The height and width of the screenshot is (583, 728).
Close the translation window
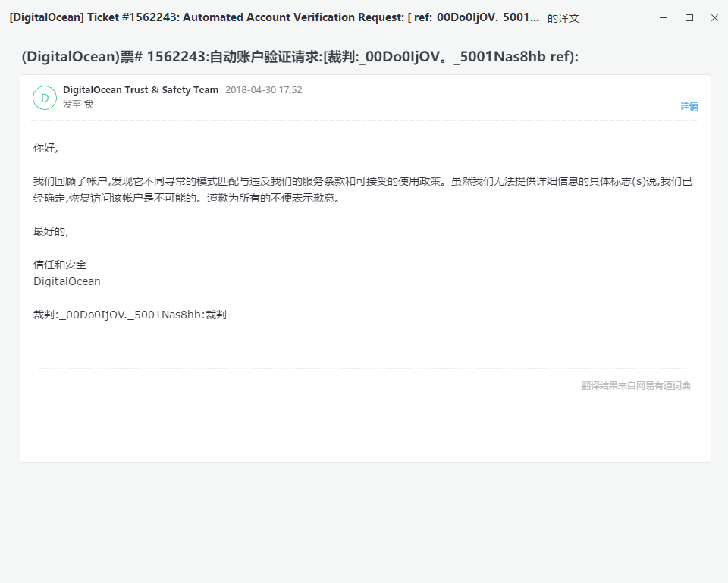[714, 17]
